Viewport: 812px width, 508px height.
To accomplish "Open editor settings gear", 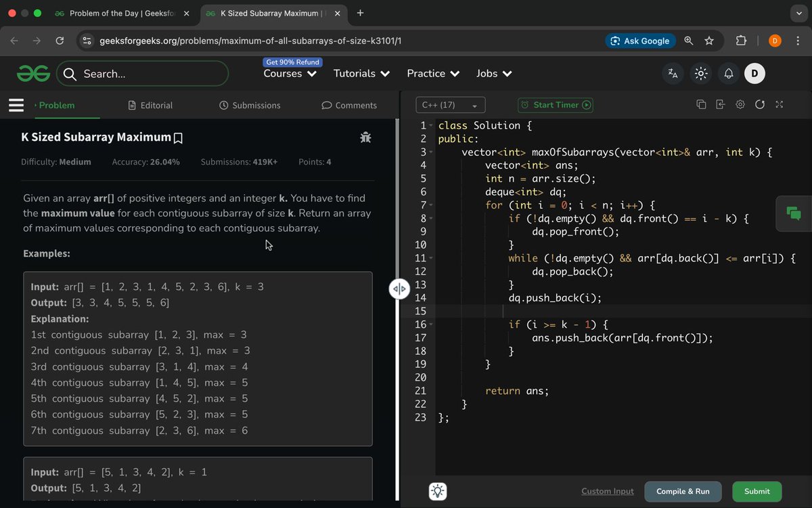I will 740,105.
